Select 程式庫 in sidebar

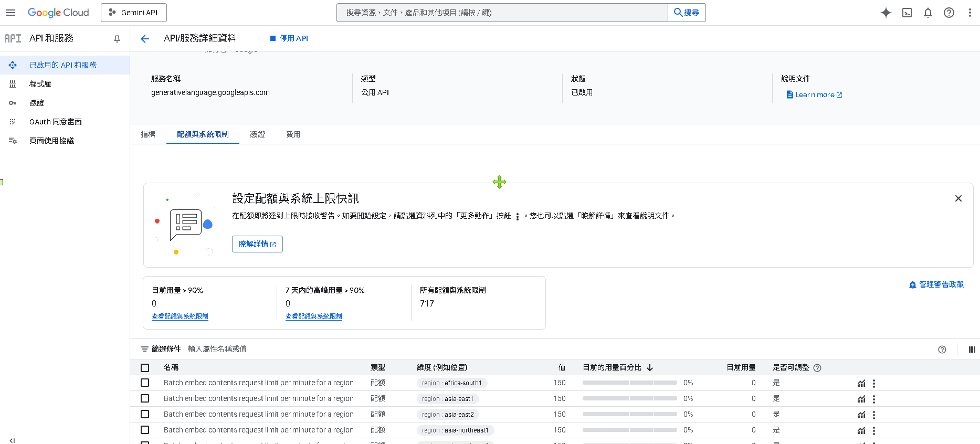pyautogui.click(x=65, y=84)
